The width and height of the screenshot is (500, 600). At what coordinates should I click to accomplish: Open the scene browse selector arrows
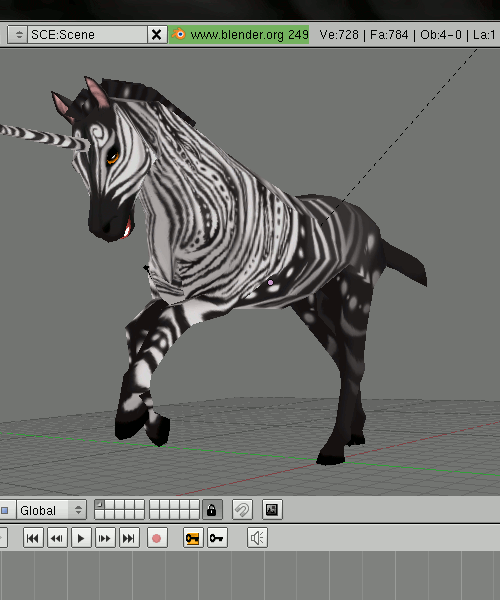click(x=18, y=35)
